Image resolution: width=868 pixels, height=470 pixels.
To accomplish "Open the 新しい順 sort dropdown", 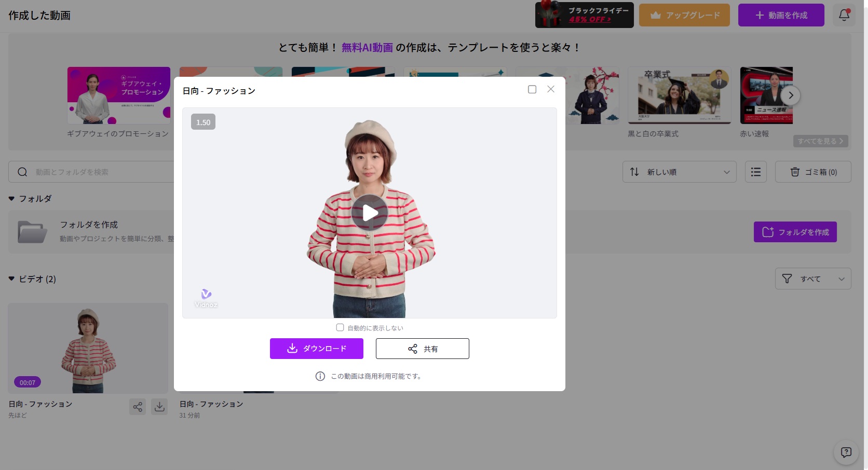I will [679, 172].
